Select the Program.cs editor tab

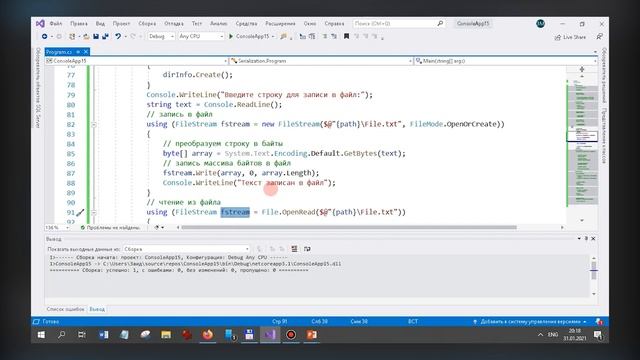point(59,52)
